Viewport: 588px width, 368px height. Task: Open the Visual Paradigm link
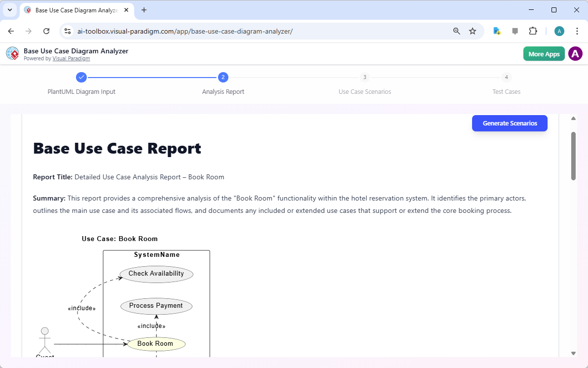(71, 58)
